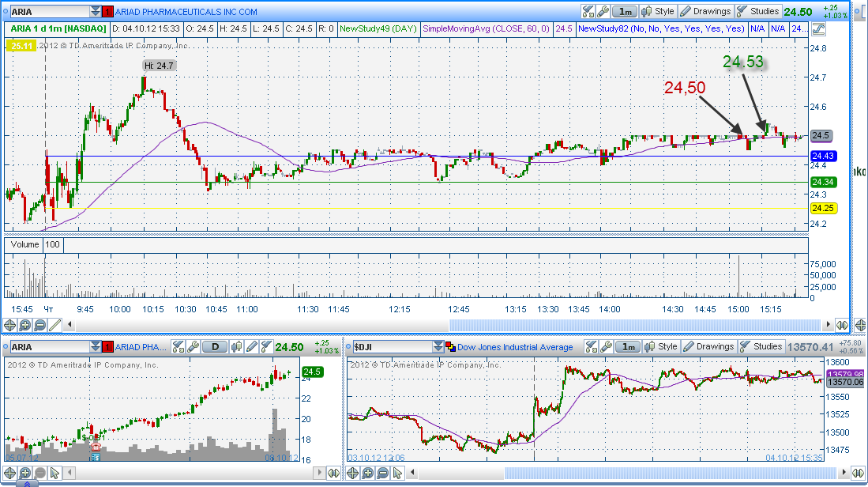Zoom in on main ARIA chart
The width and height of the screenshot is (868, 487).
(25, 325)
